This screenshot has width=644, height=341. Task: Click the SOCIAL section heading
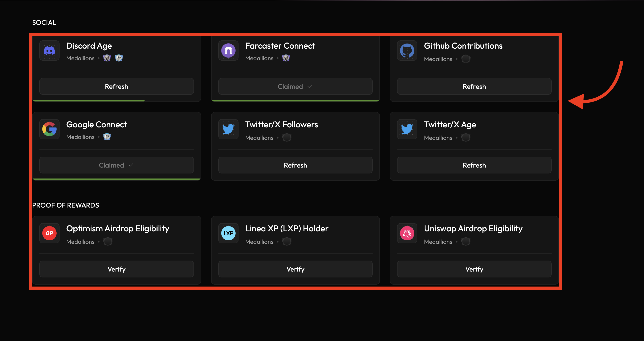click(x=44, y=23)
